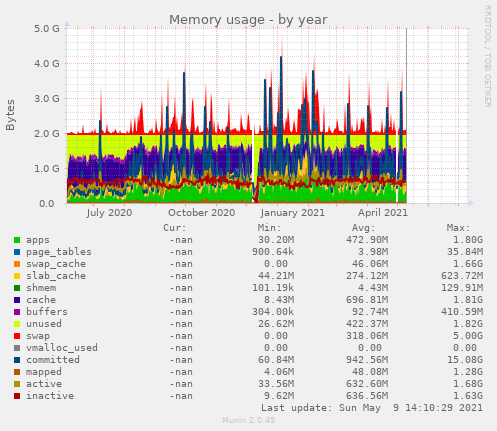Click the dark green shmem swatch
The width and height of the screenshot is (497, 431).
point(17,288)
